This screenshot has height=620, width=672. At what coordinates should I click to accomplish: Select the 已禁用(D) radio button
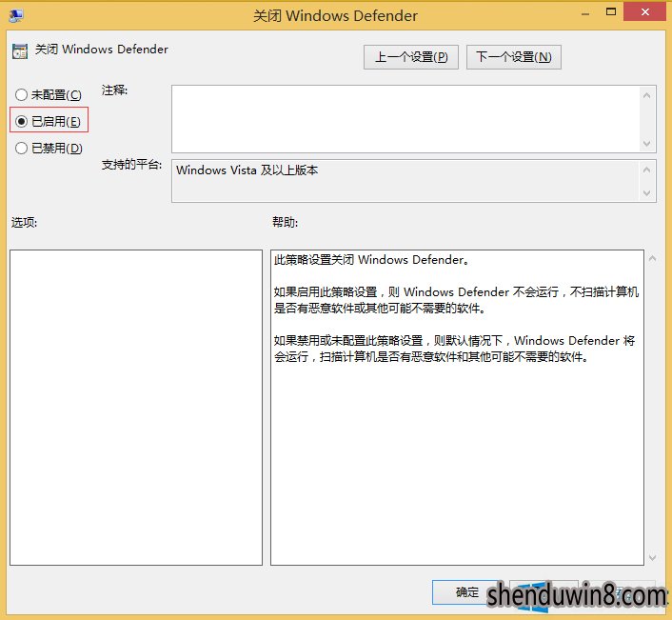pos(49,148)
